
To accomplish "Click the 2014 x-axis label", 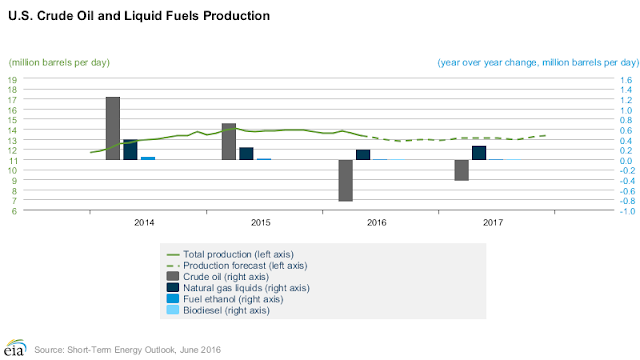I will 144,222.
